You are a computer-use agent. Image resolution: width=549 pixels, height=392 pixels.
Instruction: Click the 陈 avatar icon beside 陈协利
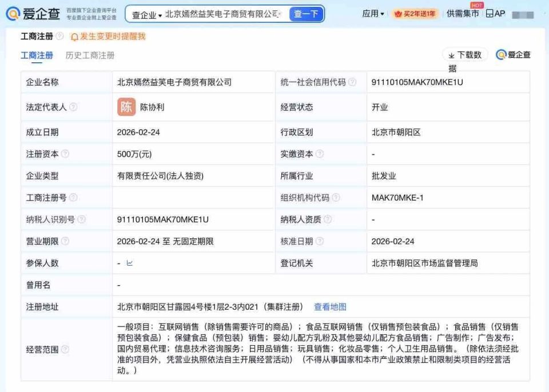(x=126, y=107)
